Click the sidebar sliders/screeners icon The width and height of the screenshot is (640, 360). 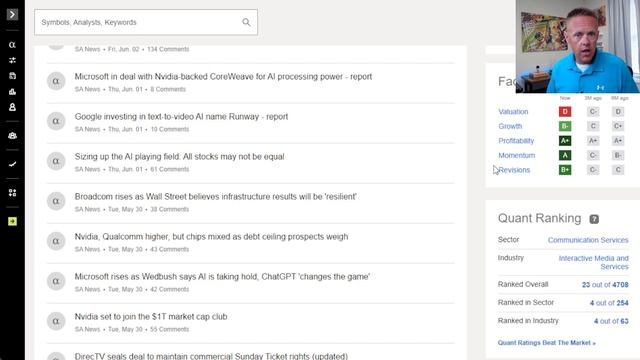pyautogui.click(x=12, y=60)
